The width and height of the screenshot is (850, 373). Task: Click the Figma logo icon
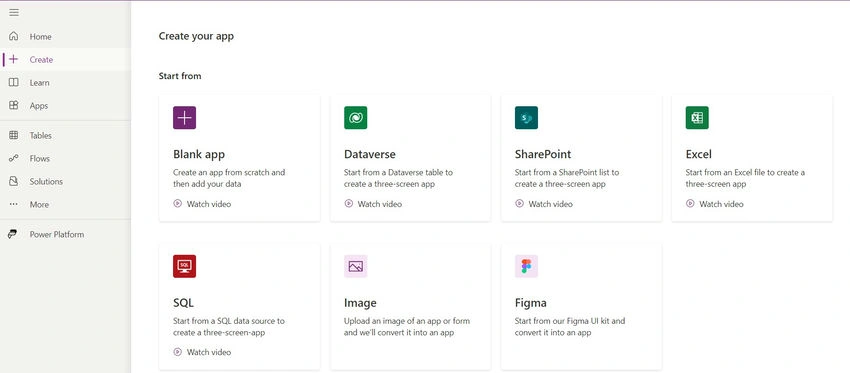pos(526,266)
